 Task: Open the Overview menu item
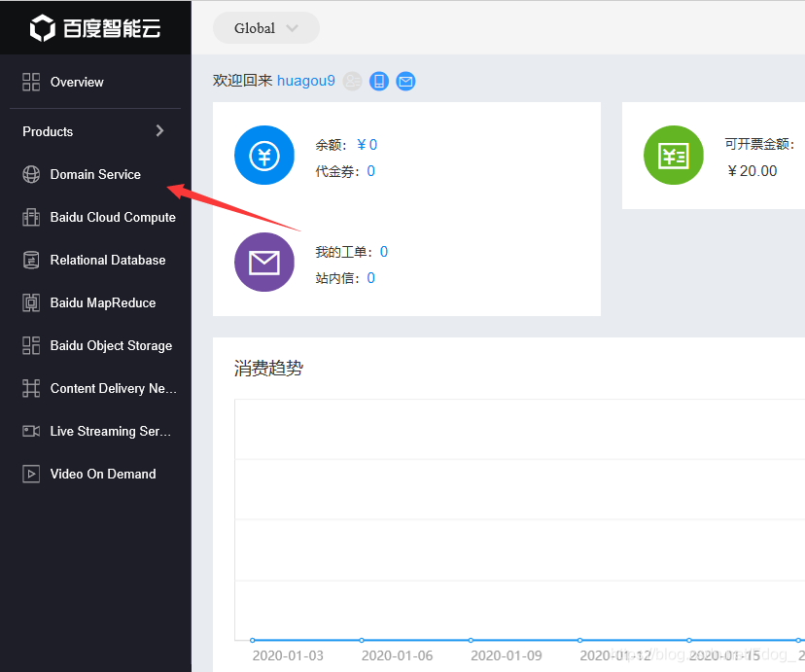point(95,82)
